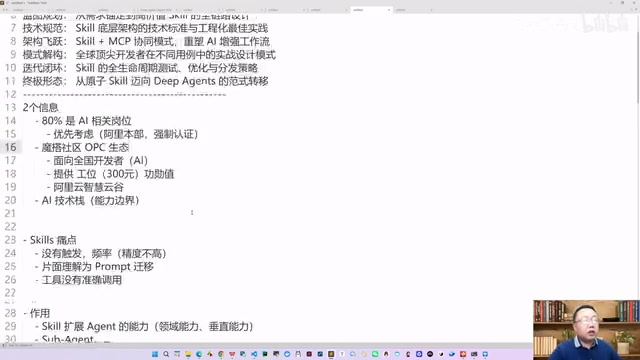This screenshot has width=640, height=360.
Task: Click the line '提供 工位（300元）功勋值'
Action: coord(114,174)
